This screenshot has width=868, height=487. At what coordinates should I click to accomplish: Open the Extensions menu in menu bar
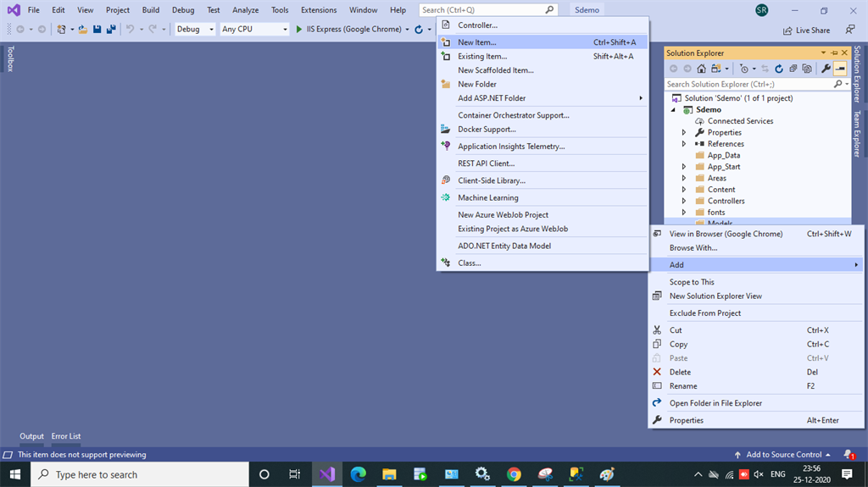click(x=319, y=10)
